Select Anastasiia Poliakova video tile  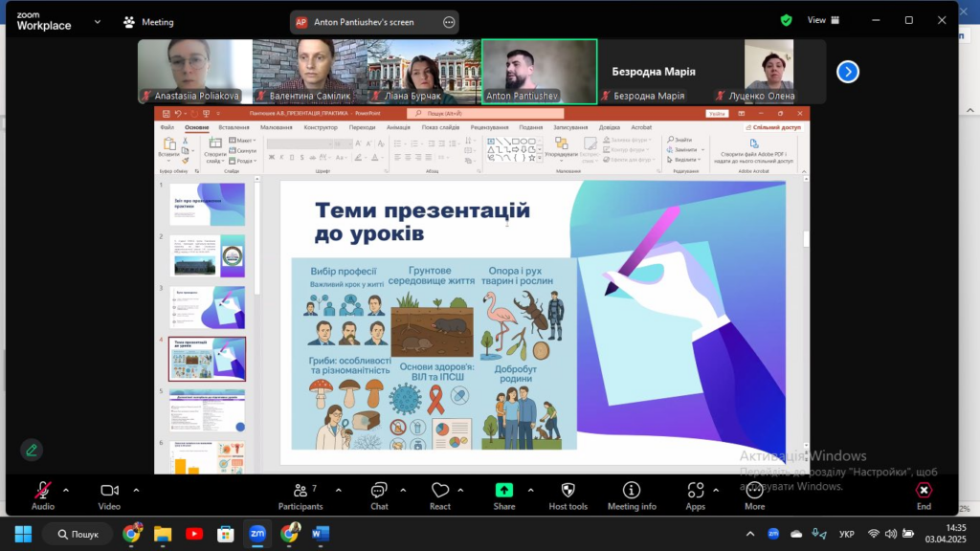click(x=195, y=71)
